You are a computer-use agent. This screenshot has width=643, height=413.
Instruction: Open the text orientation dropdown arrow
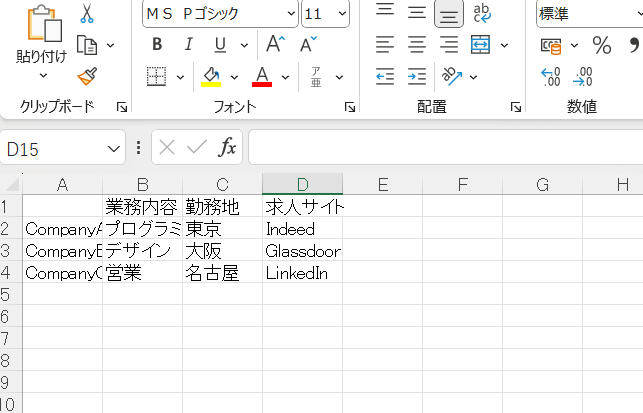tap(473, 77)
